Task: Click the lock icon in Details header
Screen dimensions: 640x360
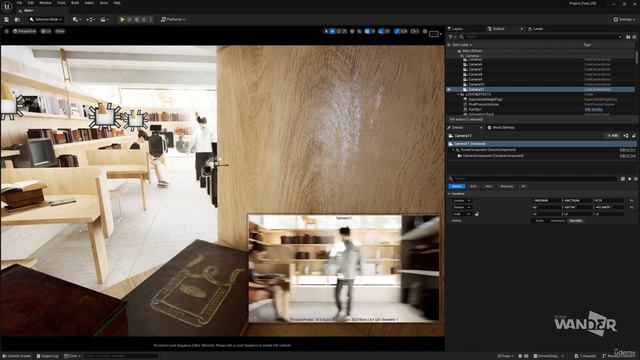Action: (634, 136)
